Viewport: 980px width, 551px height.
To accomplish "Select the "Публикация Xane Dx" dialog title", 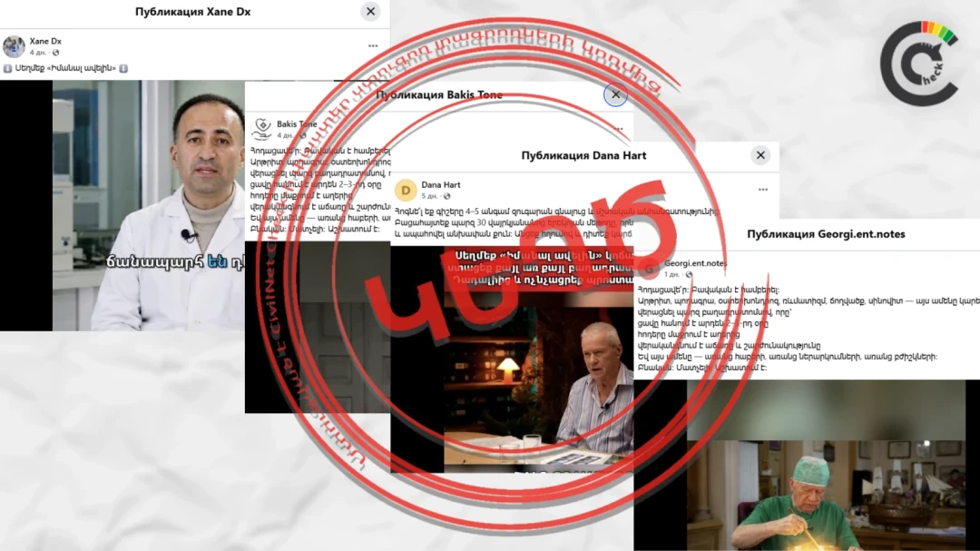I will pyautogui.click(x=193, y=12).
